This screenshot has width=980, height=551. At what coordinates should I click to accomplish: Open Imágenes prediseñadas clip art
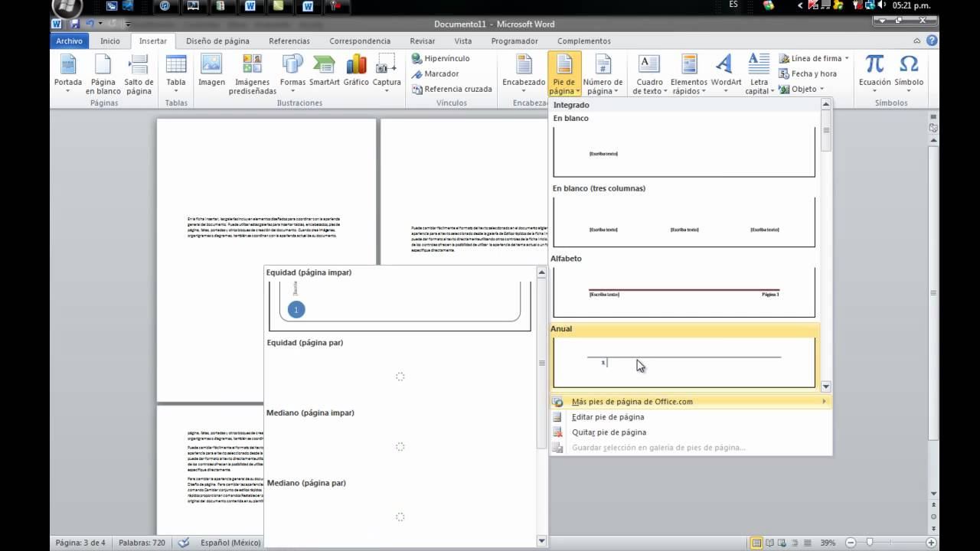252,75
